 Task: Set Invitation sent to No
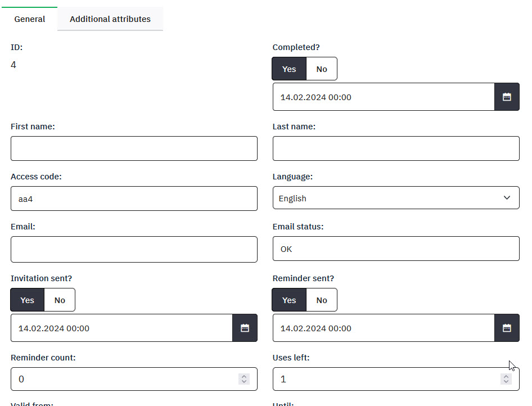60,300
